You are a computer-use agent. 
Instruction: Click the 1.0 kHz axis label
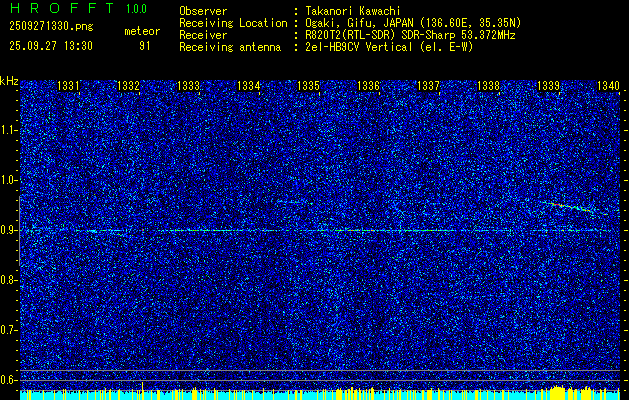pos(8,180)
